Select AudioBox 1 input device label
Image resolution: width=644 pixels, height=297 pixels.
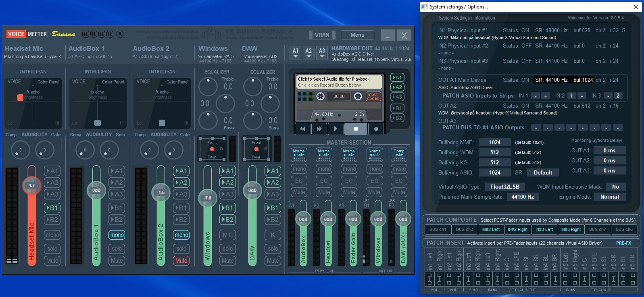tap(90, 56)
